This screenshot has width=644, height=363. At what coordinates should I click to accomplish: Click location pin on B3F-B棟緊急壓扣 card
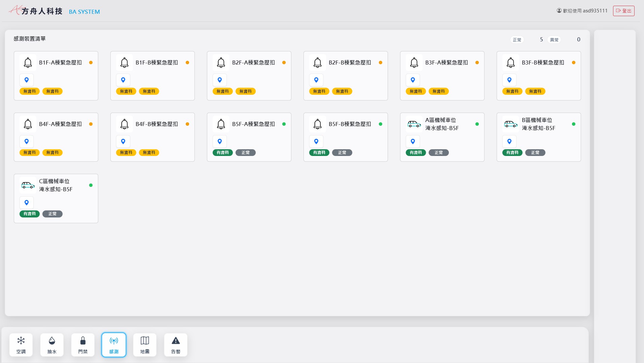point(509,80)
